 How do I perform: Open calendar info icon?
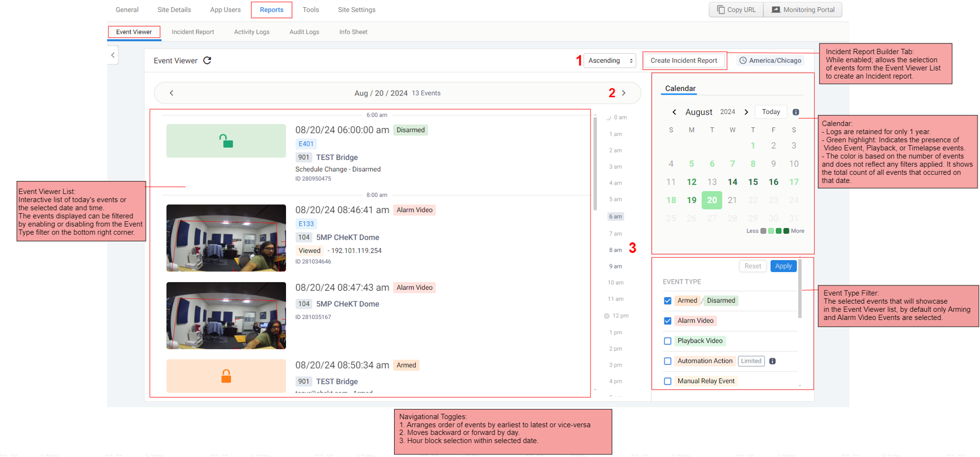[796, 112]
